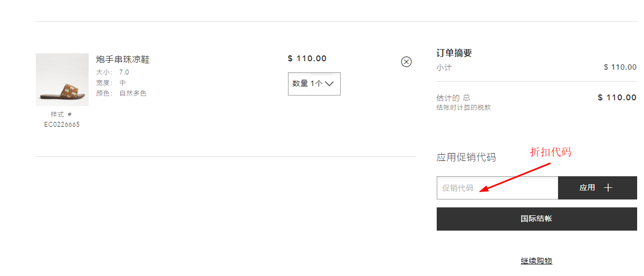This screenshot has width=644, height=276.
Task: Click the plus icon on 应用 button
Action: [x=608, y=188]
